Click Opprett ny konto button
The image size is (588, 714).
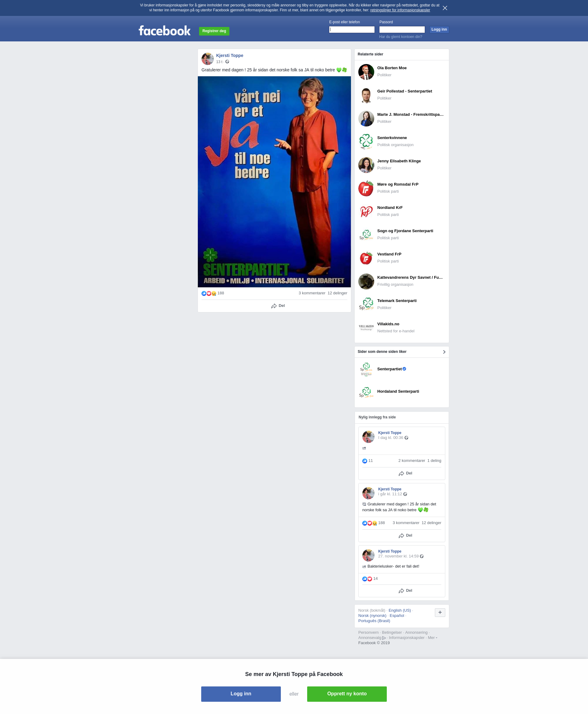click(347, 694)
